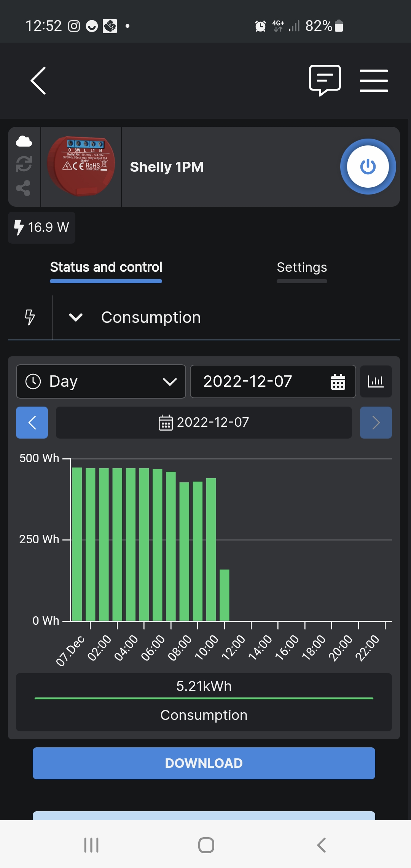Screen dimensions: 411x868
Task: Go to previous day with left arrow
Action: pyautogui.click(x=32, y=423)
